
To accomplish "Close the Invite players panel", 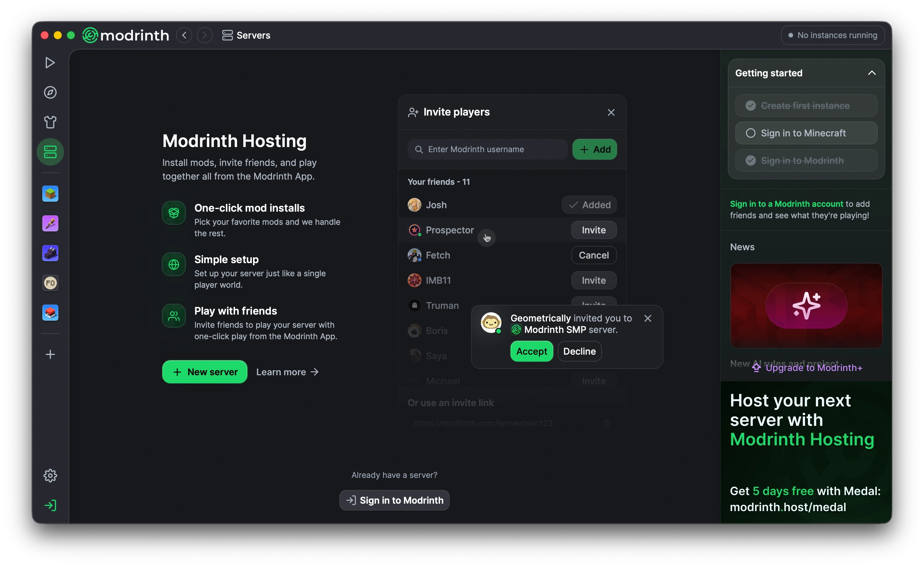I will coord(611,112).
